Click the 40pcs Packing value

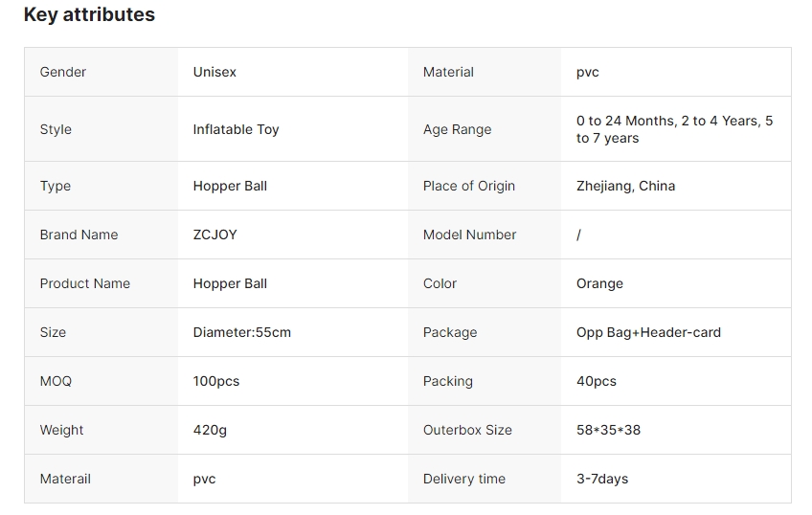click(x=597, y=381)
